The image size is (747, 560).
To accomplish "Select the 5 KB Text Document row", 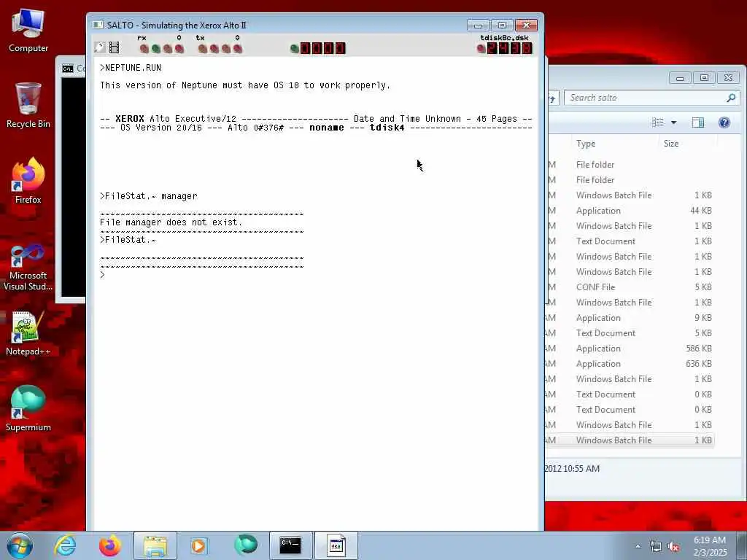I will [x=630, y=332].
